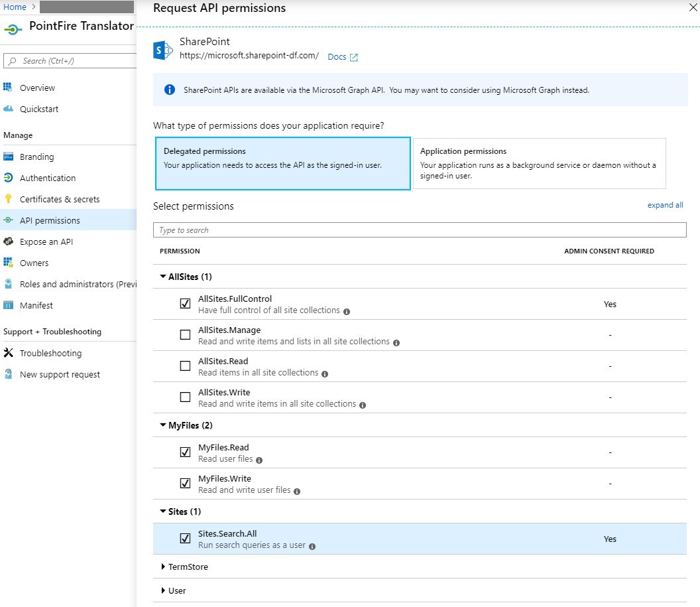Click the PointFire Translator app icon
Viewport: 700px width, 607px height.
[x=13, y=29]
